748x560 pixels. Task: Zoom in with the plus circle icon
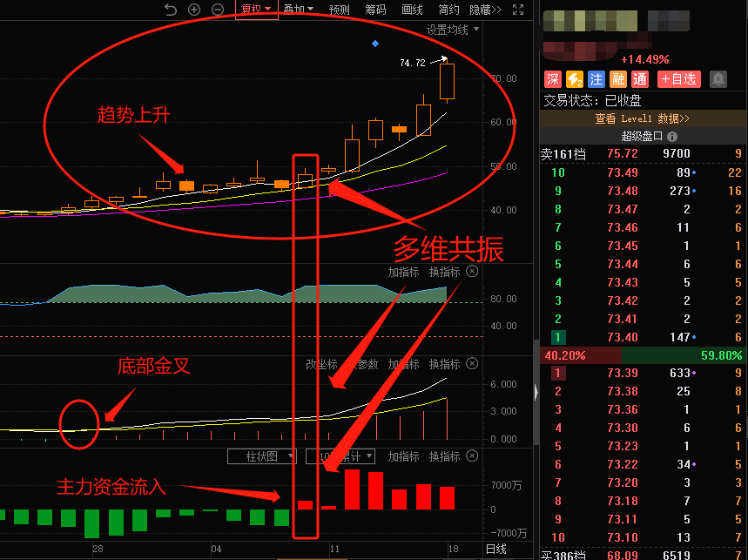(194, 9)
